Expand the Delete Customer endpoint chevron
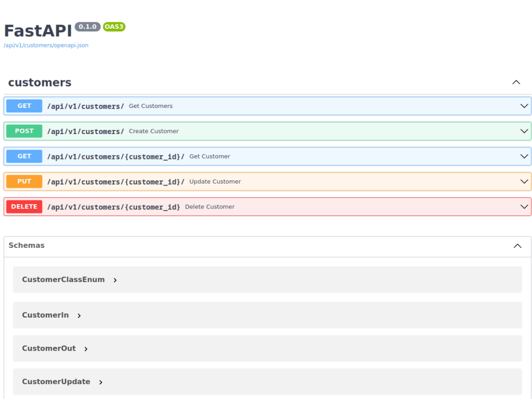The image size is (532, 399). point(524,207)
